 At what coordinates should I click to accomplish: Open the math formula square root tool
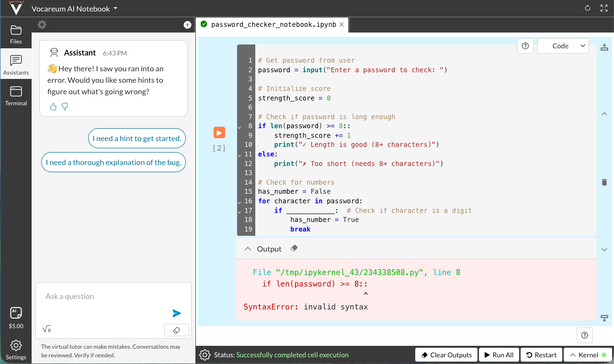(x=46, y=329)
